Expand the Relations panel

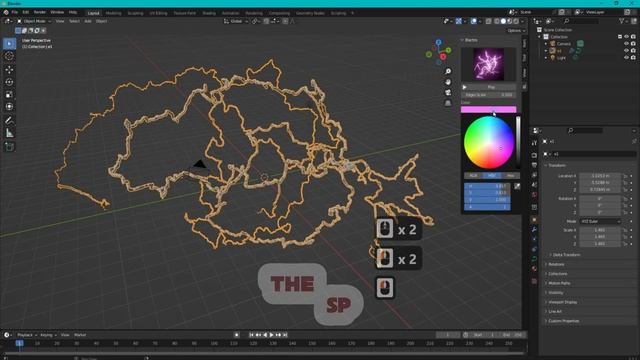[556, 264]
